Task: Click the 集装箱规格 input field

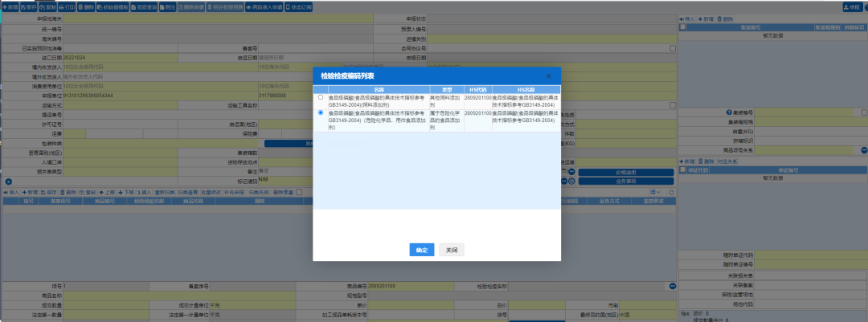Action: (x=804, y=122)
